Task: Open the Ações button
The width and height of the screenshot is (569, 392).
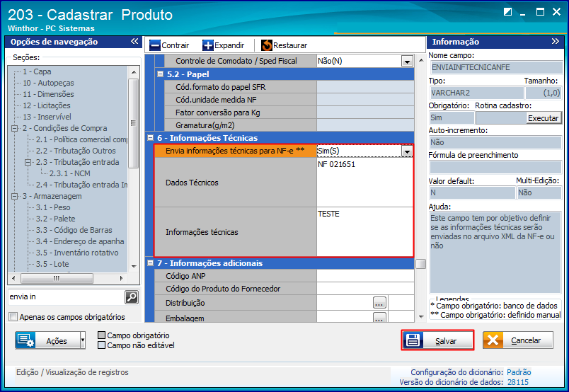Action: pos(47,340)
